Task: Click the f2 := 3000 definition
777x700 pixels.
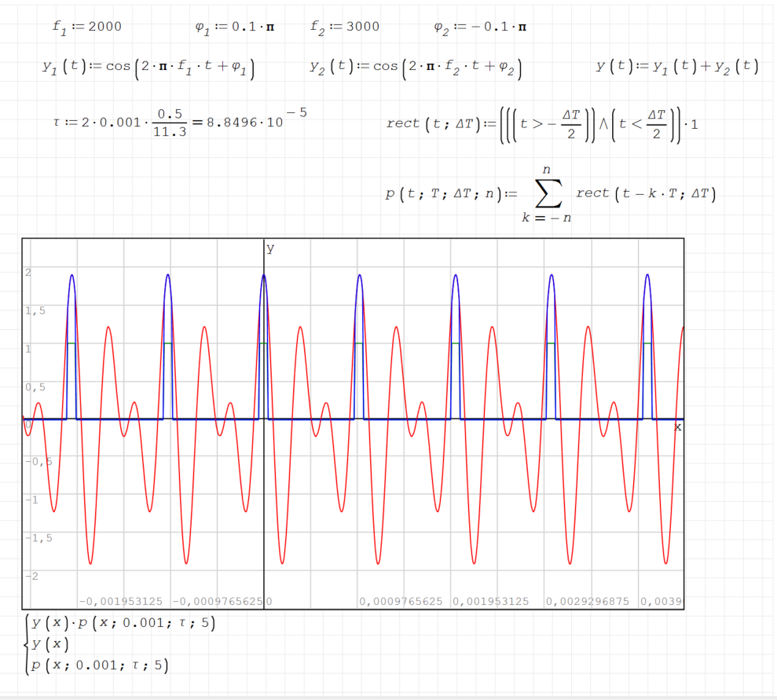Action: (344, 27)
